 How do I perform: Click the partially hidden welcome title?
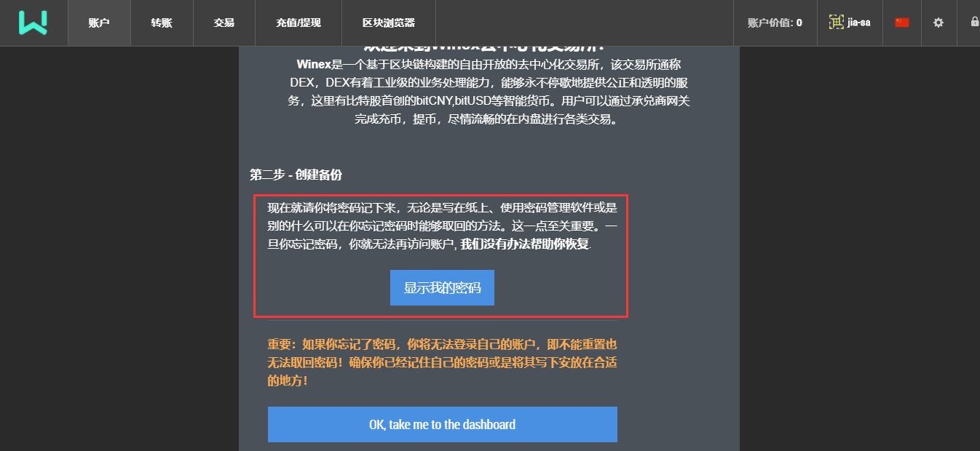click(489, 49)
